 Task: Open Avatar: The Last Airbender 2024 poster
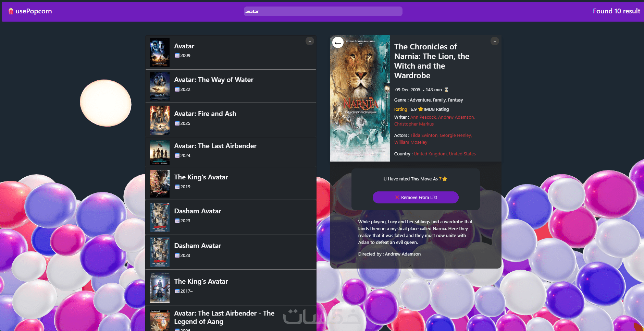(160, 152)
